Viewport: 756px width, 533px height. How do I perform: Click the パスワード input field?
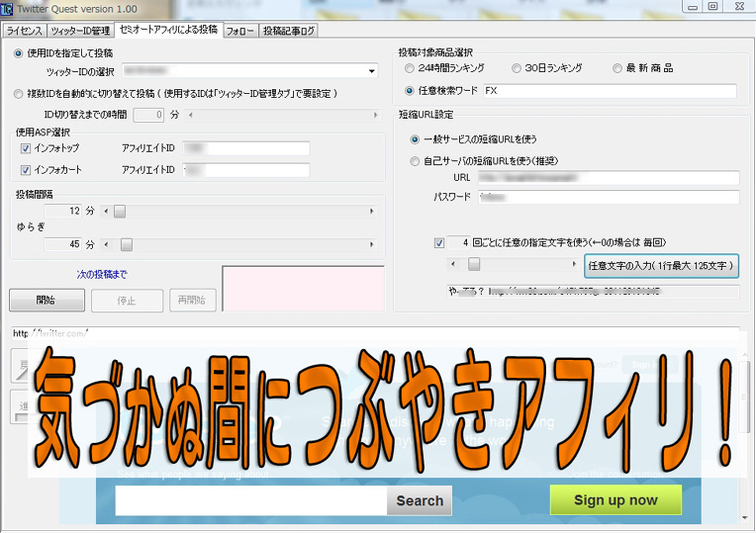pos(609,197)
